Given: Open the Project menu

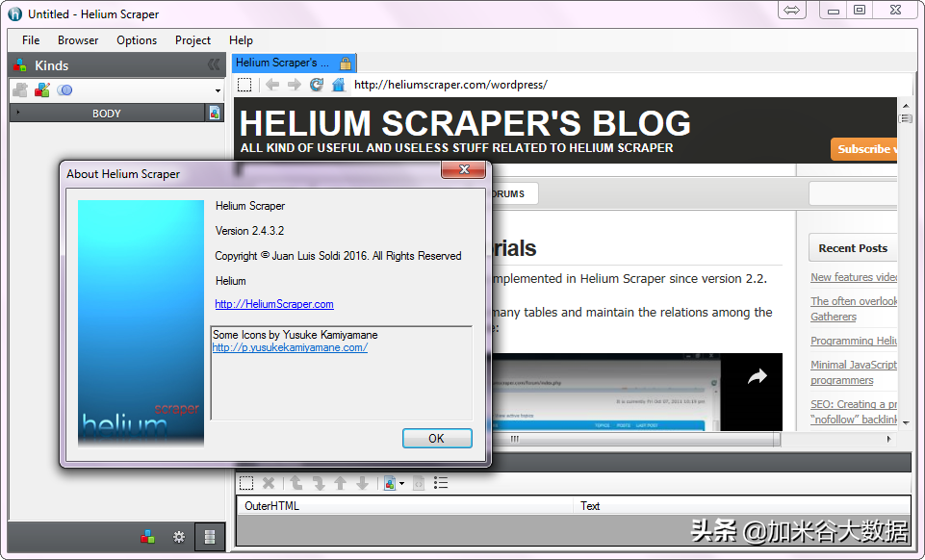Looking at the screenshot, I should click(193, 40).
